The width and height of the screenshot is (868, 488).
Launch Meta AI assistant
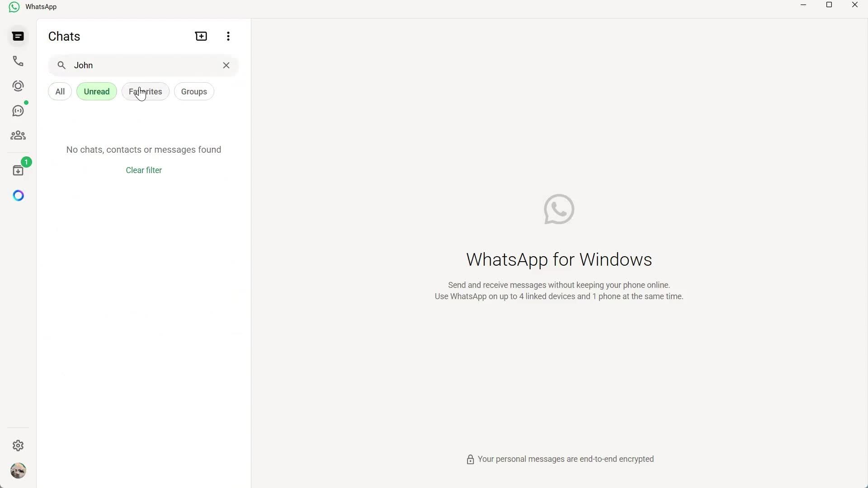[x=18, y=195]
